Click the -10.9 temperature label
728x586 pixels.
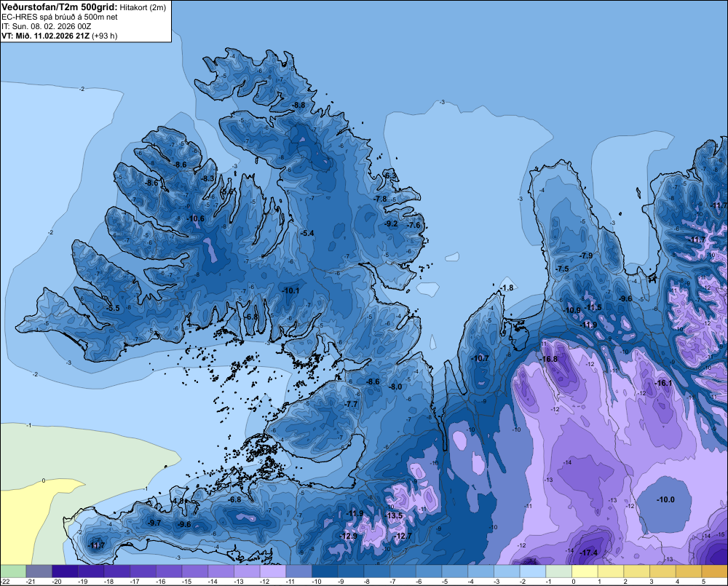(572, 310)
